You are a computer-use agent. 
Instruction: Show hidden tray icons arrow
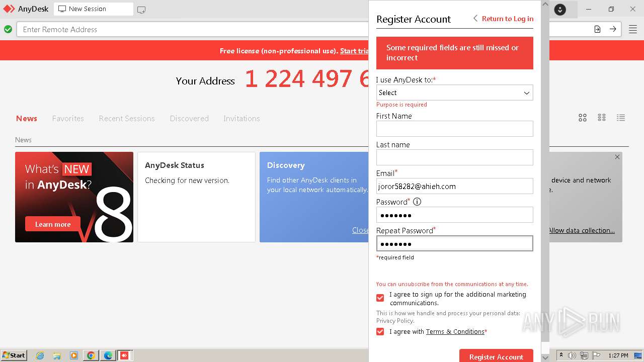[561, 355]
